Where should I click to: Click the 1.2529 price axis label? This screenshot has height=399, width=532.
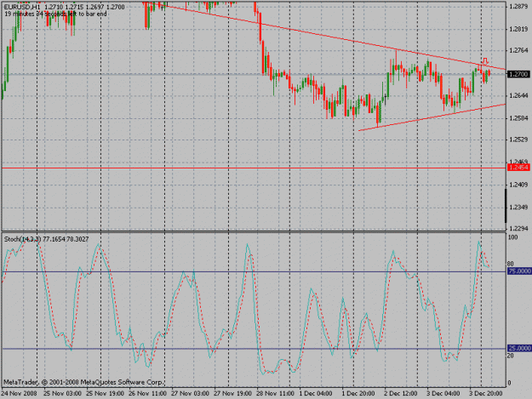coord(518,140)
